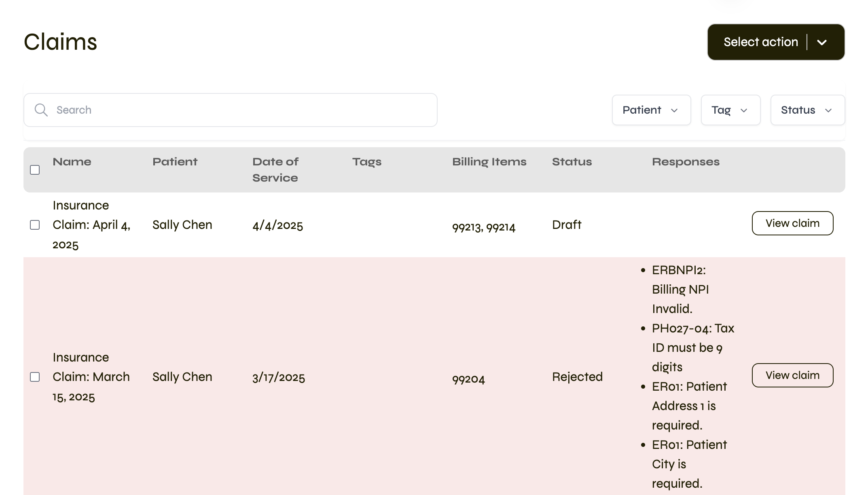This screenshot has height=495, width=868.
Task: Click the claim name Insurance Claim: March 15, 2025
Action: [91, 377]
